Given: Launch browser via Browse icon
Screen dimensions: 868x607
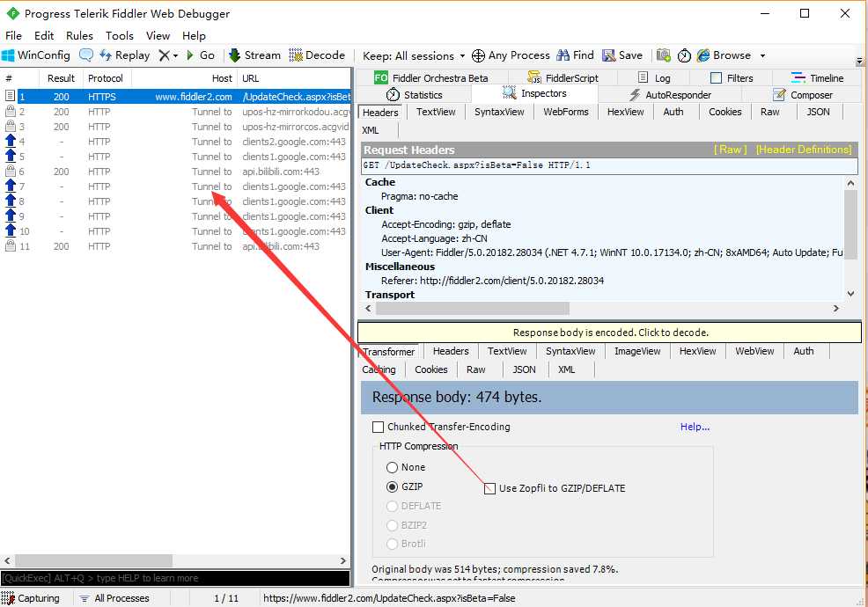Looking at the screenshot, I should coord(725,55).
